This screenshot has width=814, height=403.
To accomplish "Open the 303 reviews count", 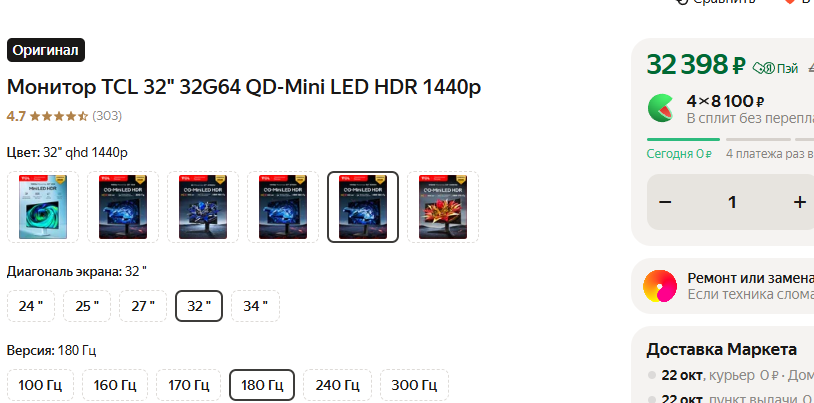I will (107, 116).
